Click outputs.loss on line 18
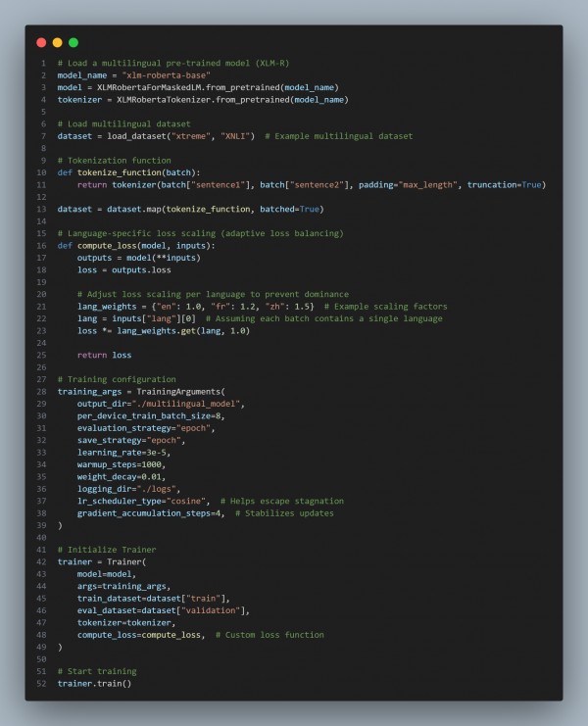Screen dimensions: 588x726 pyautogui.click(x=141, y=270)
